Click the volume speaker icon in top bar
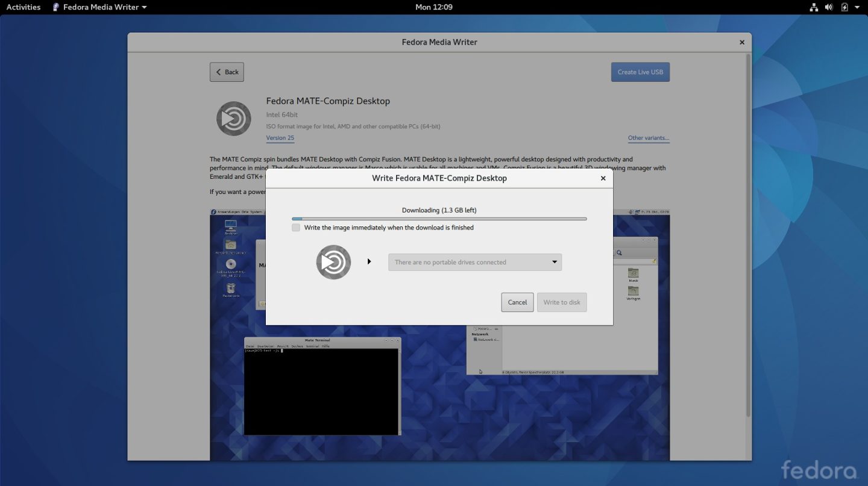The width and height of the screenshot is (868, 486). [x=828, y=7]
